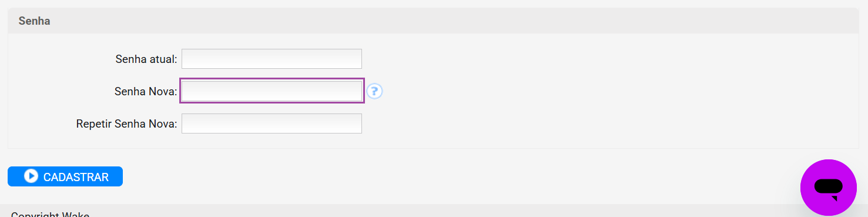Viewport: 868px width, 217px height.
Task: Place cursor in current password field
Action: click(272, 59)
